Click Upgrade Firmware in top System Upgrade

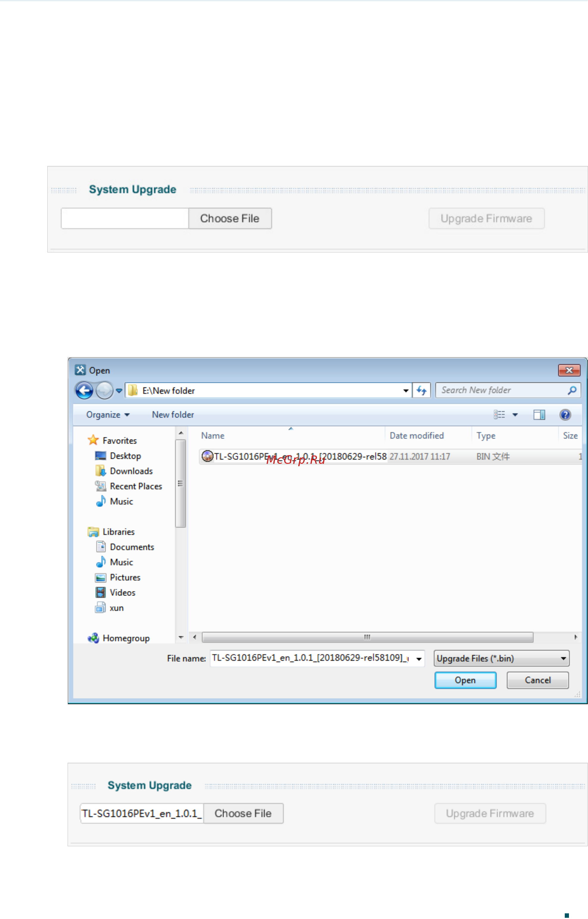(x=486, y=218)
